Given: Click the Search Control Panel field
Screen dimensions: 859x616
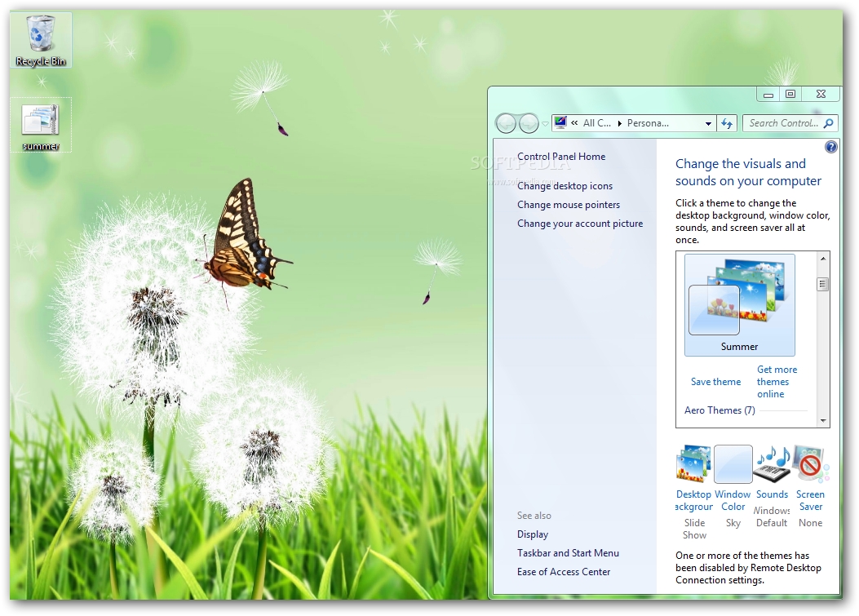Looking at the screenshot, I should [790, 123].
